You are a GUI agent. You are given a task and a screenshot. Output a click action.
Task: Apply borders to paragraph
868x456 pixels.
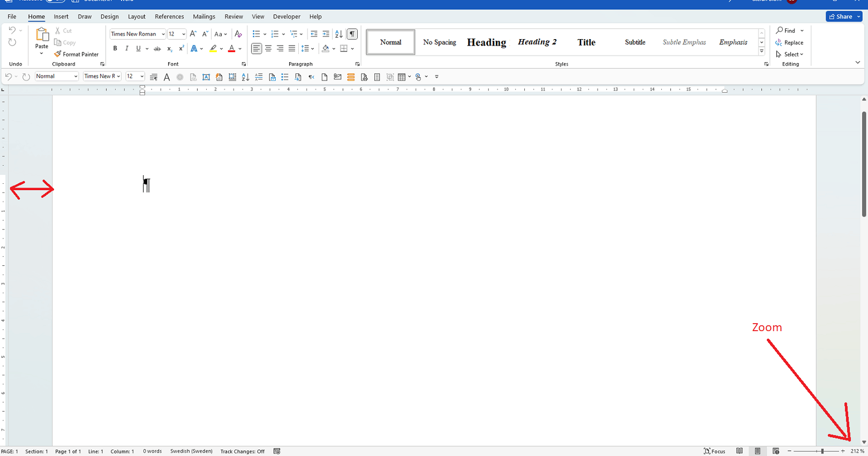coord(344,49)
